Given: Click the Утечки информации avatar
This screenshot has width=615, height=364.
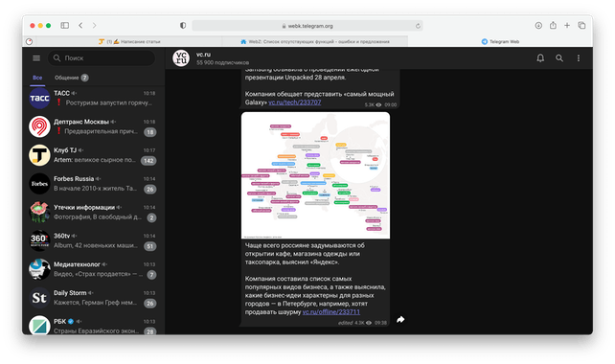Looking at the screenshot, I should pos(39,213).
